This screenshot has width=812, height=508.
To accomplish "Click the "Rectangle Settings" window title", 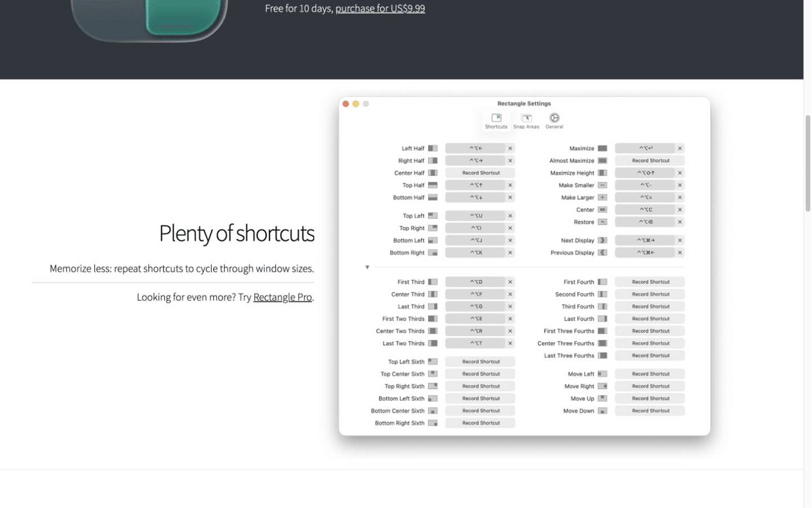I will 524,103.
